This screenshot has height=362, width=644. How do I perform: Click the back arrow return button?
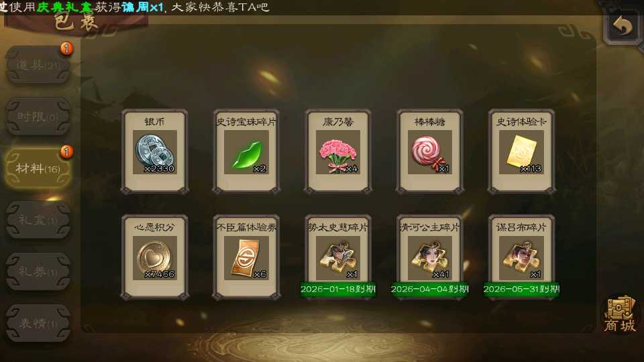pyautogui.click(x=623, y=26)
